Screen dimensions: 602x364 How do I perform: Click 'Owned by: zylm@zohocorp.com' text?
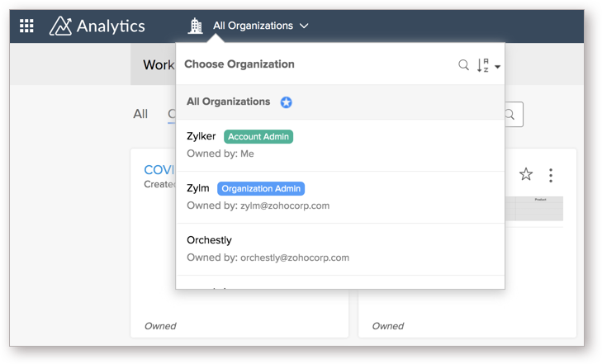tap(258, 206)
